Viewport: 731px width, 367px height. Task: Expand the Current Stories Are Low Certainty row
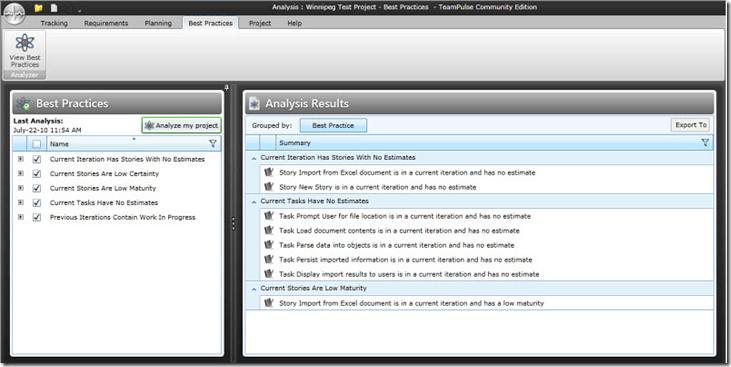pyautogui.click(x=21, y=173)
